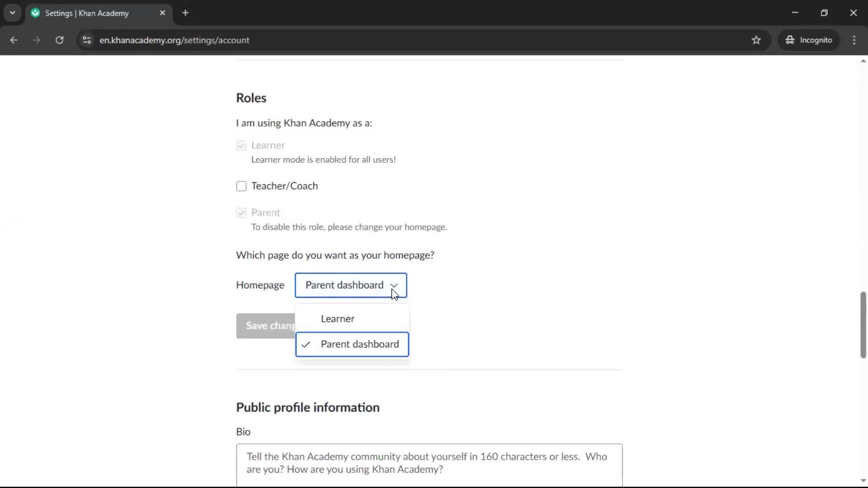The height and width of the screenshot is (488, 868).
Task: Minimize the browser window
Action: pyautogui.click(x=795, y=13)
